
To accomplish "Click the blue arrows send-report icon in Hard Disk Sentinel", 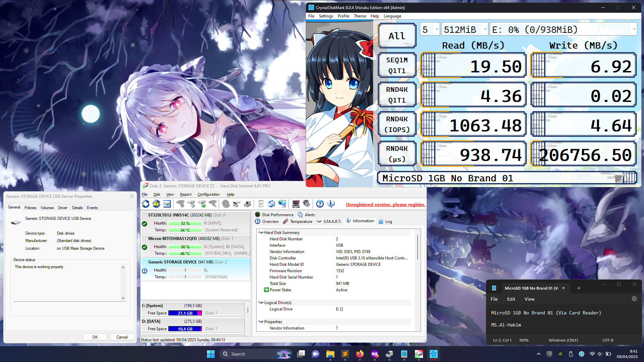I will point(271,204).
